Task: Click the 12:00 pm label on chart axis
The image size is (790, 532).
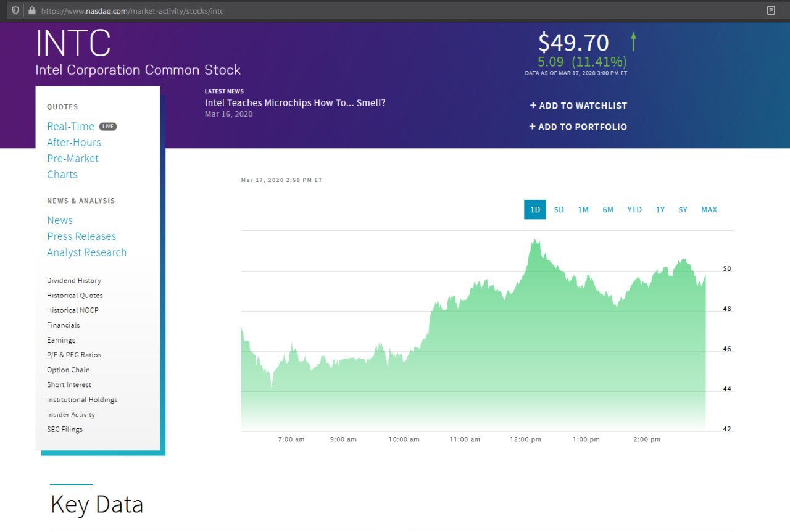Action: tap(525, 439)
